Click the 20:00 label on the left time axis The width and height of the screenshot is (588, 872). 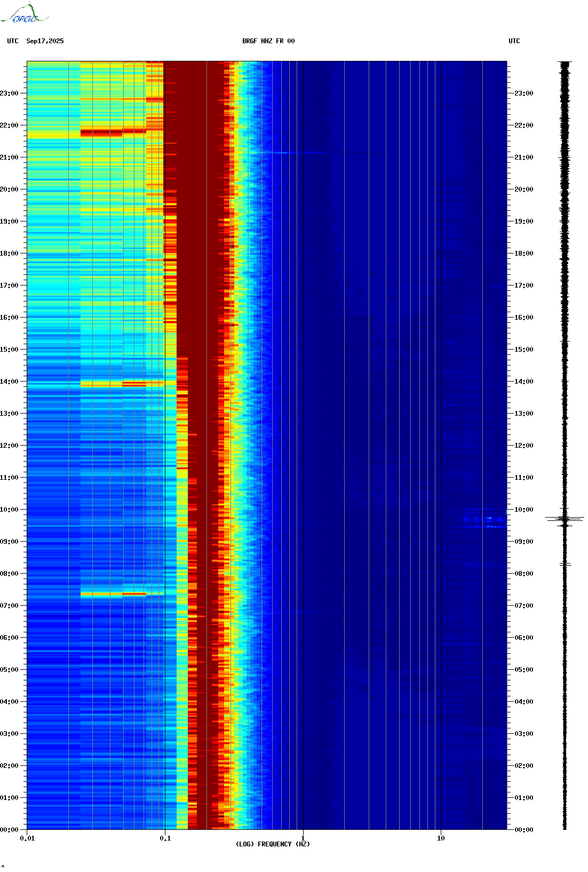pos(9,189)
